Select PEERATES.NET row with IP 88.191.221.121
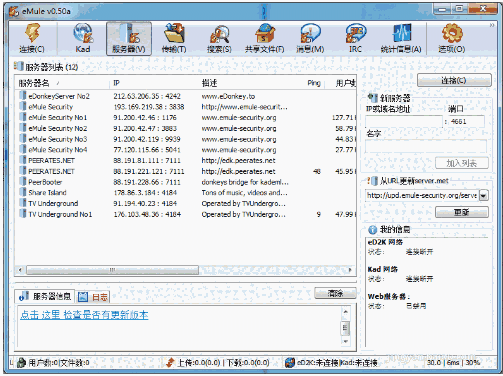503x376 pixels. pos(185,171)
